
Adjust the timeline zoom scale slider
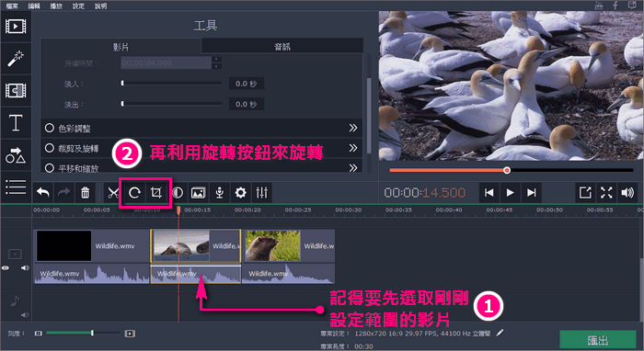pos(83,334)
